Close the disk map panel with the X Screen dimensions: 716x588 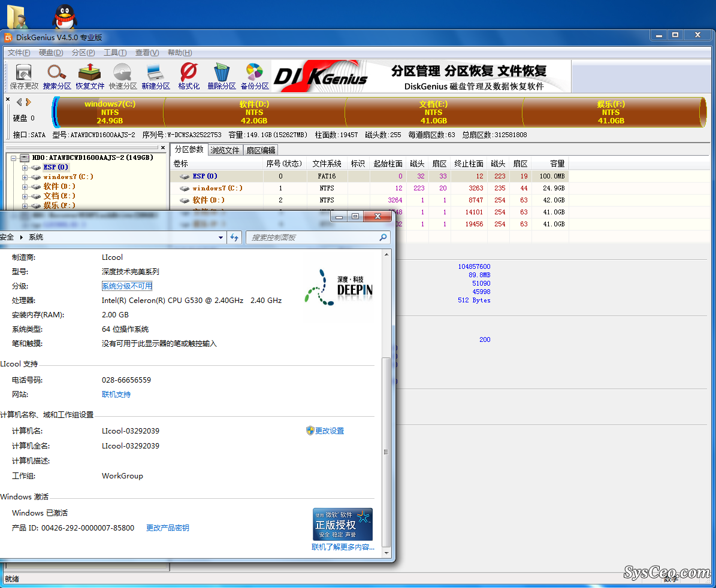[8, 99]
